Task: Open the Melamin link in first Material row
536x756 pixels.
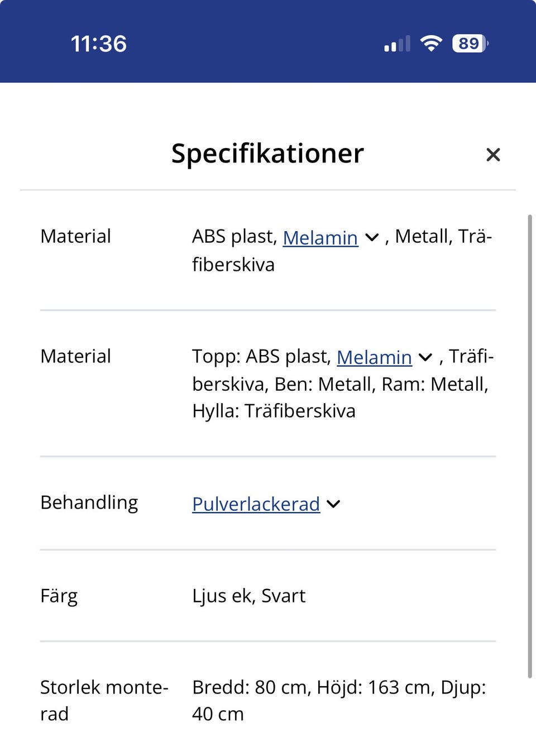Action: pyautogui.click(x=320, y=238)
